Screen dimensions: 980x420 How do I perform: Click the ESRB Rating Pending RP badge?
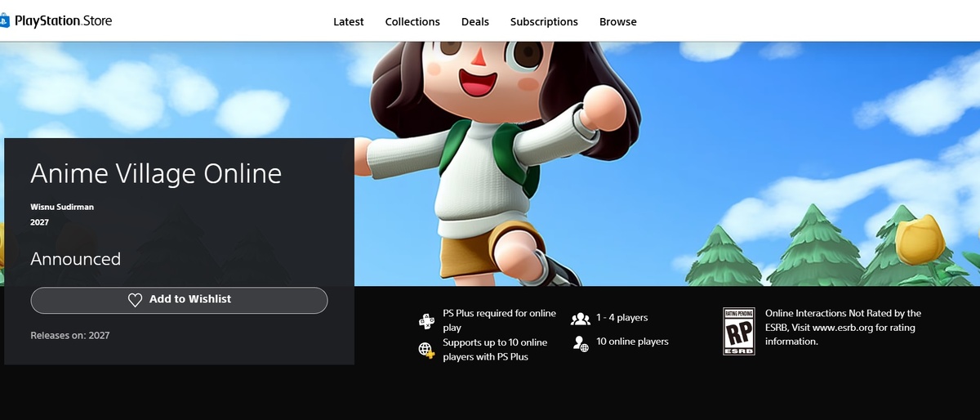(739, 331)
